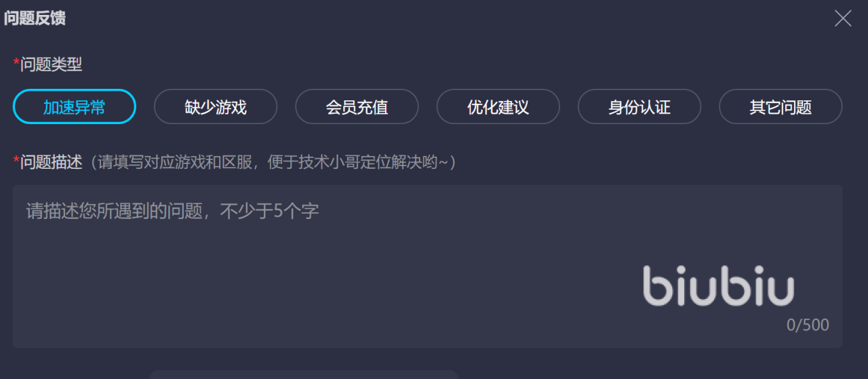Click the 不少于5个字 placeholder portion

269,211
